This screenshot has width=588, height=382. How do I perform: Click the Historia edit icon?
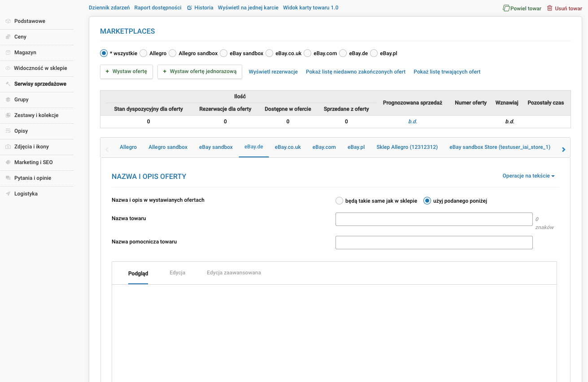pos(189,8)
